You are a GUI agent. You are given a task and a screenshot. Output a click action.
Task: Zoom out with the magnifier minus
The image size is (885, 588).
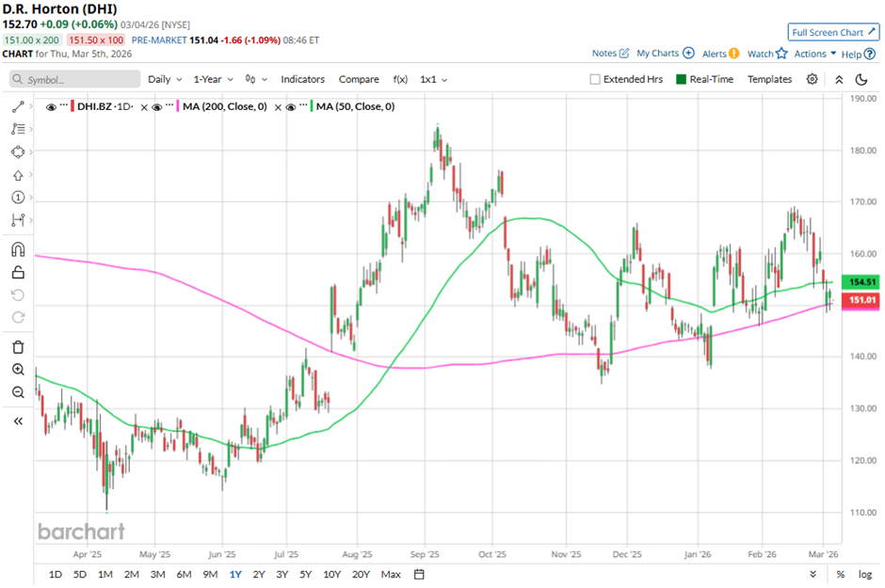tap(18, 391)
